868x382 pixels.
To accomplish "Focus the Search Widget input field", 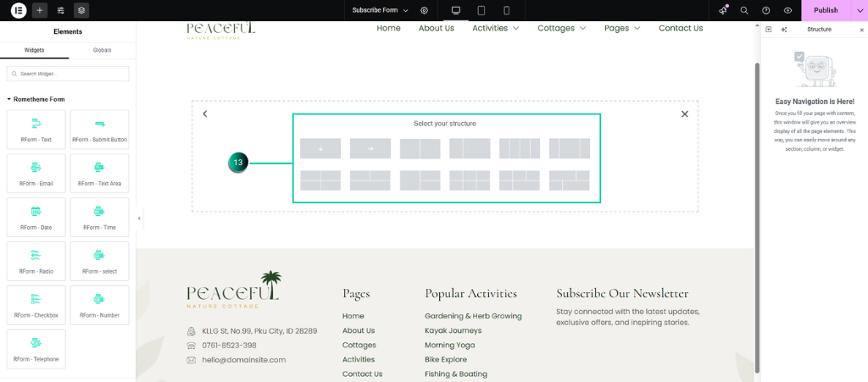I will click(x=68, y=74).
